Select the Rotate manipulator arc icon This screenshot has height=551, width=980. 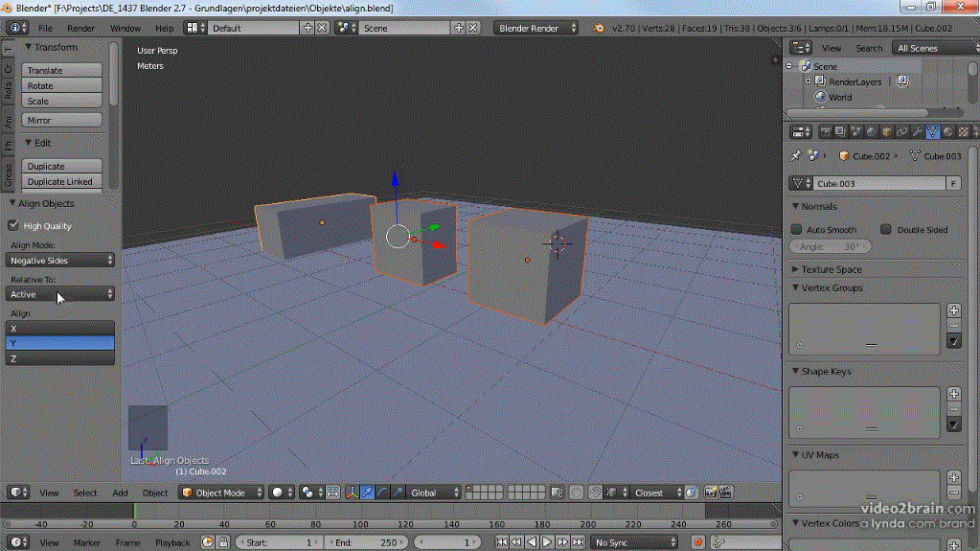382,493
